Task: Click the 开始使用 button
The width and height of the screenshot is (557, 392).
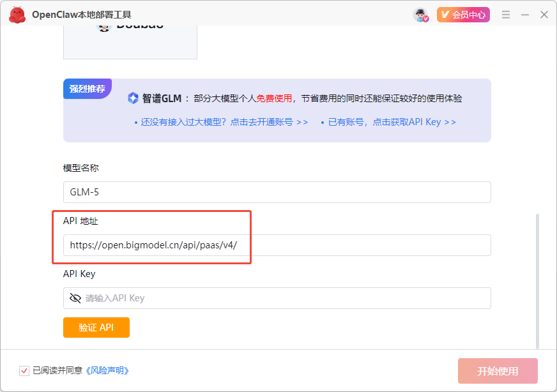Action: click(x=498, y=370)
